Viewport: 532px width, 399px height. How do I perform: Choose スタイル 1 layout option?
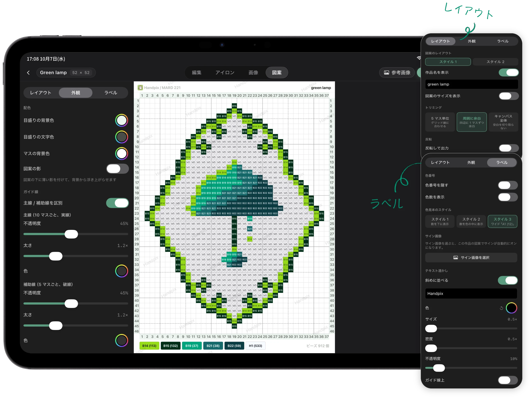(x=448, y=62)
